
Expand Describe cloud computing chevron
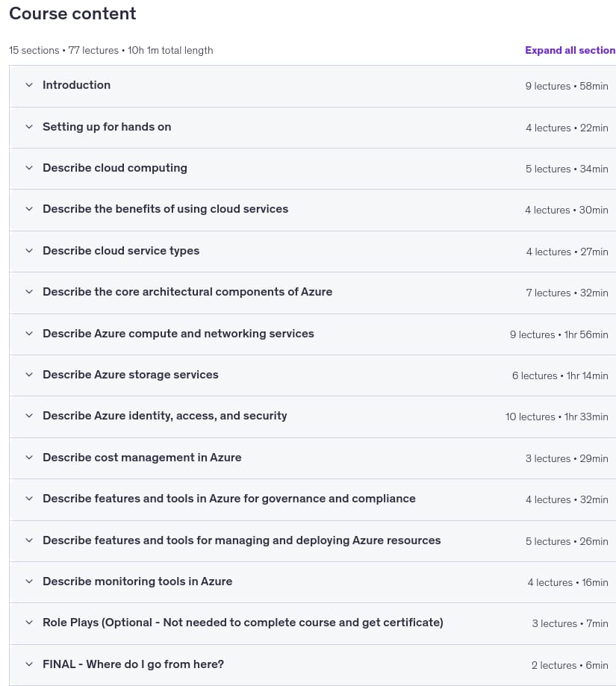click(29, 168)
